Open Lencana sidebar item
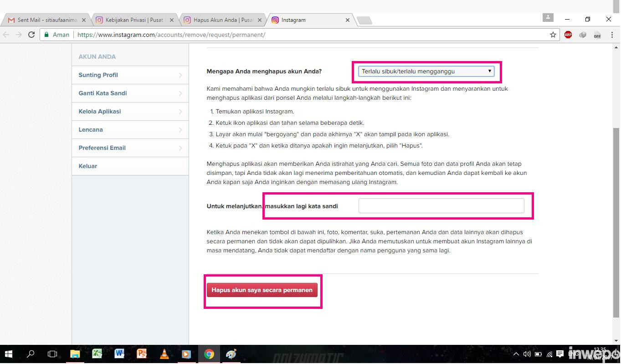This screenshot has width=621, height=364. pyautogui.click(x=130, y=130)
